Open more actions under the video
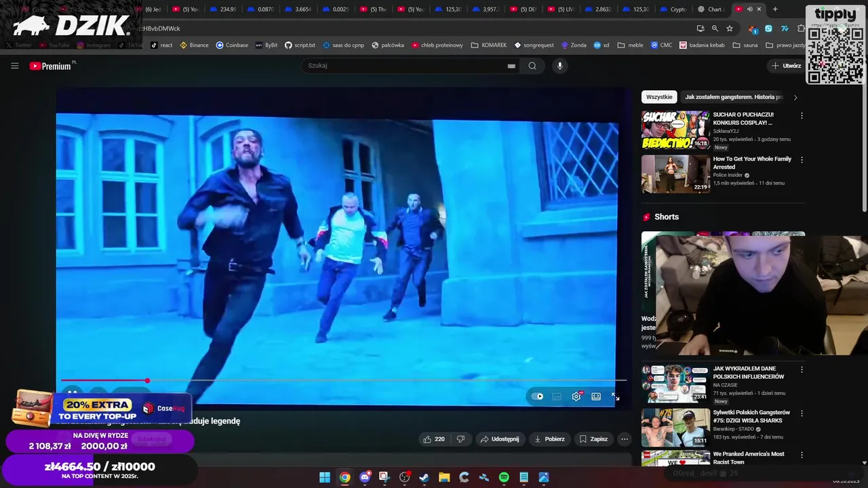 coord(625,439)
